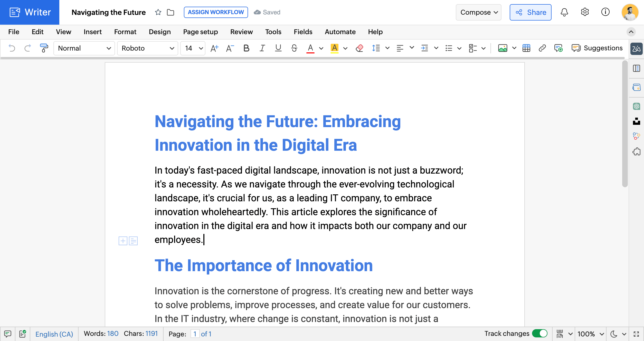Click the indent icon
This screenshot has width=644, height=341.
click(424, 48)
